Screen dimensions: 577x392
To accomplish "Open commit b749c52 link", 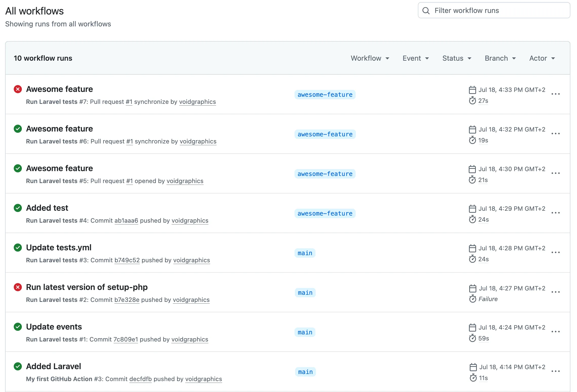I will [127, 260].
